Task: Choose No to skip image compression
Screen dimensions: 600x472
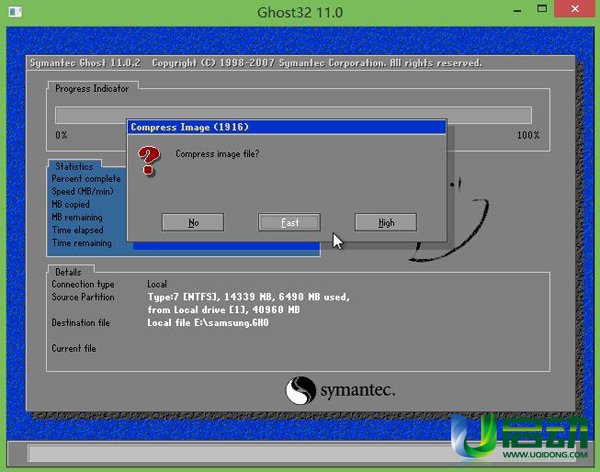Action: click(193, 222)
